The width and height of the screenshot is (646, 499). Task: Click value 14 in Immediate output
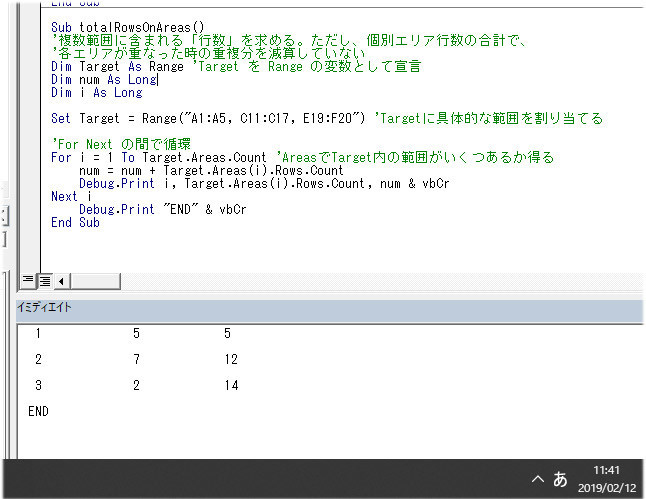(231, 385)
